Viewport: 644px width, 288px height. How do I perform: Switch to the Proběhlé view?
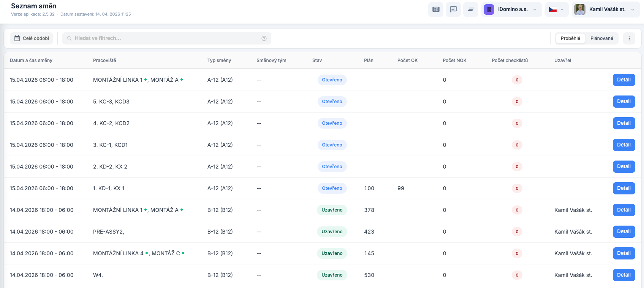[570, 38]
